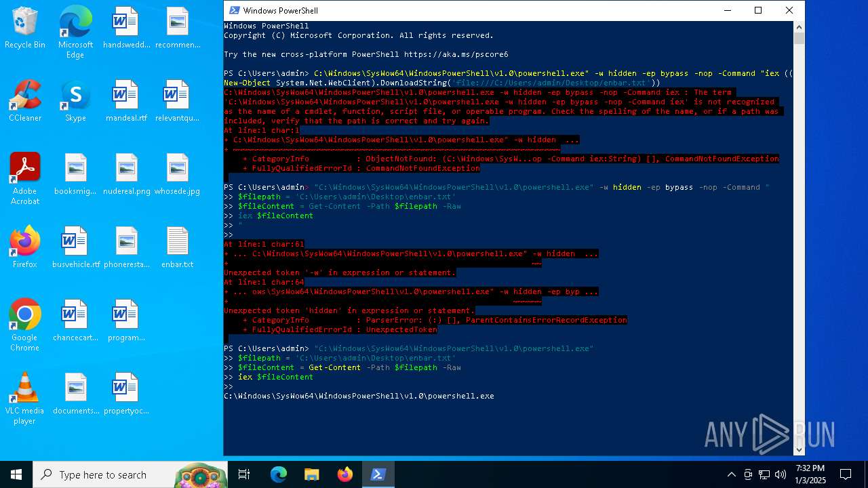Open the Recycle Bin desktop icon
The image size is (868, 488).
pos(25,28)
